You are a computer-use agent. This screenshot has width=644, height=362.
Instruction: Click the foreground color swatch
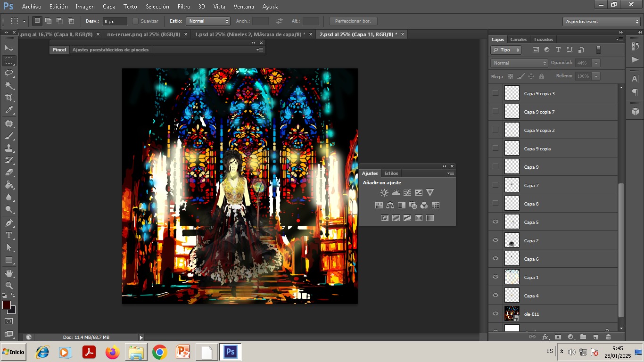7,305
